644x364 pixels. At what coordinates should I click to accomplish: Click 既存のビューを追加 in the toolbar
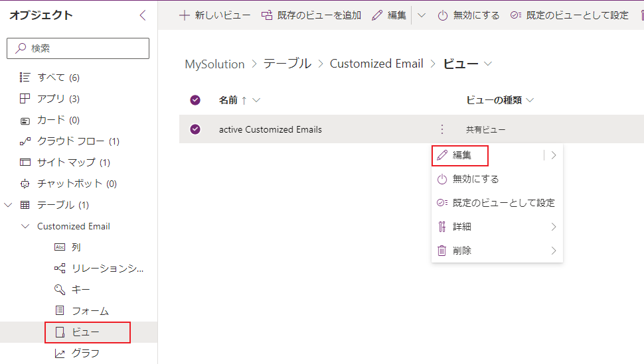pyautogui.click(x=311, y=15)
